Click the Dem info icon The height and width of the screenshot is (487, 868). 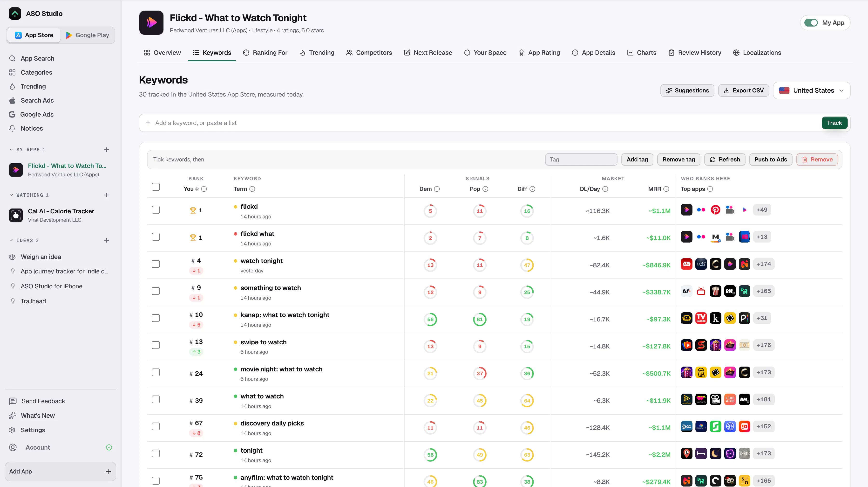coord(437,189)
